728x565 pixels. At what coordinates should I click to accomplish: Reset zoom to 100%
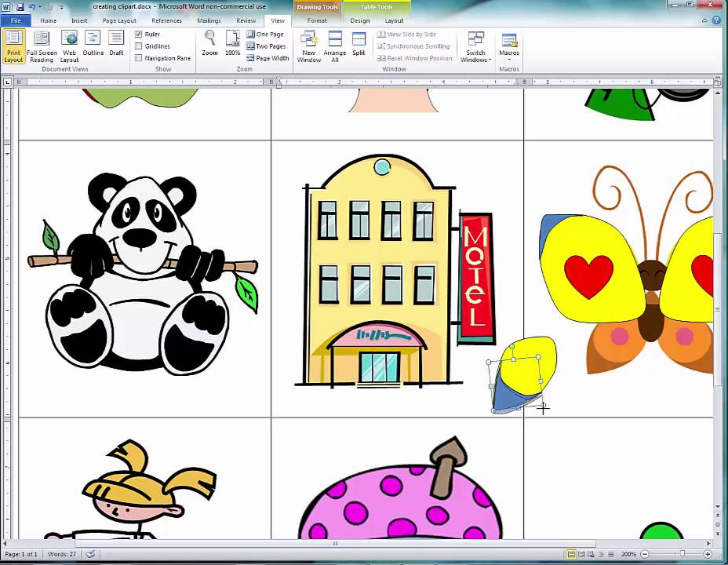(233, 43)
